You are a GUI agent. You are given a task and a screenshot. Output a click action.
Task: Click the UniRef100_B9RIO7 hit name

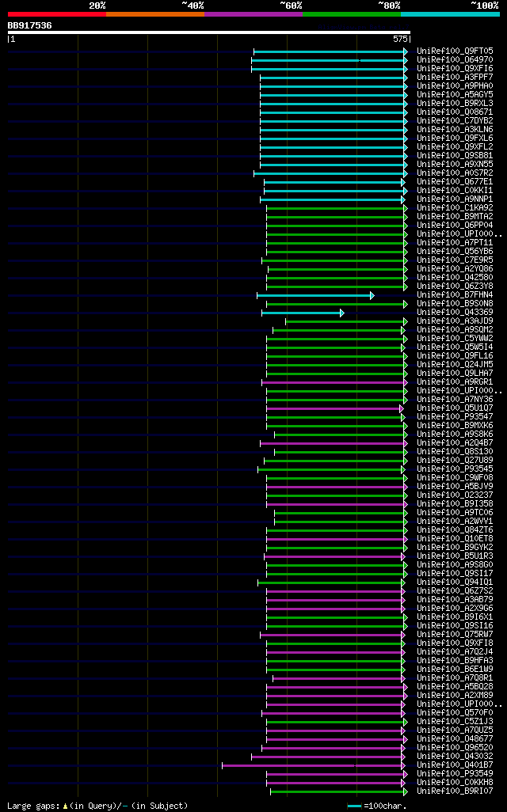tap(456, 791)
